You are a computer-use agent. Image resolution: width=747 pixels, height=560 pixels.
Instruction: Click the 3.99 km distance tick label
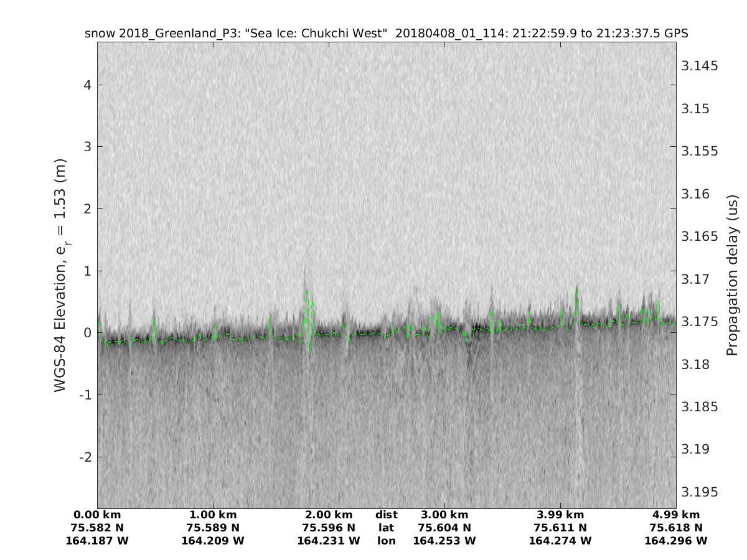(560, 515)
